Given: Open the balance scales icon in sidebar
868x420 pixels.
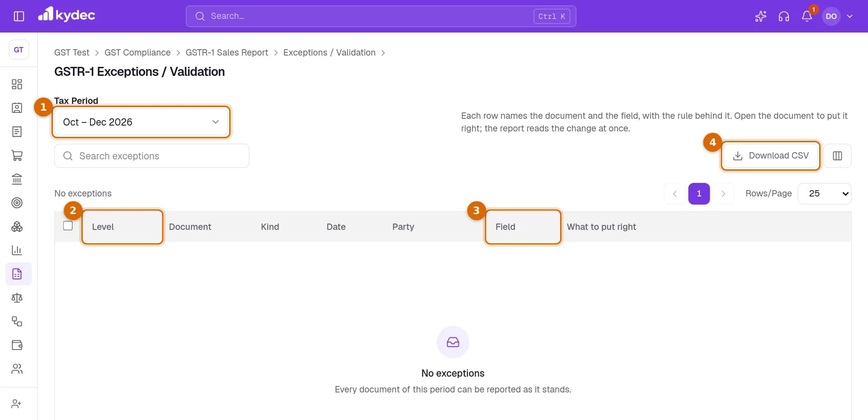Looking at the screenshot, I should click(x=17, y=298).
